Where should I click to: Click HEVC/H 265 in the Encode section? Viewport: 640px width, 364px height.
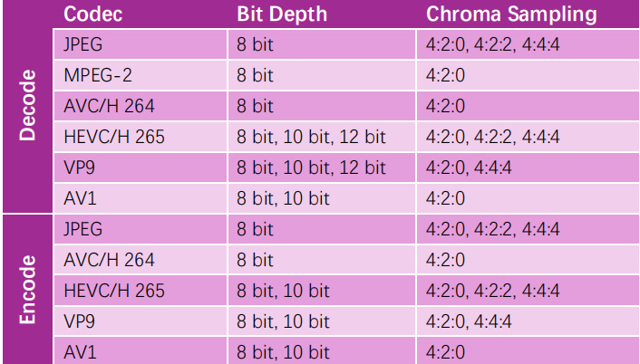[x=114, y=291]
